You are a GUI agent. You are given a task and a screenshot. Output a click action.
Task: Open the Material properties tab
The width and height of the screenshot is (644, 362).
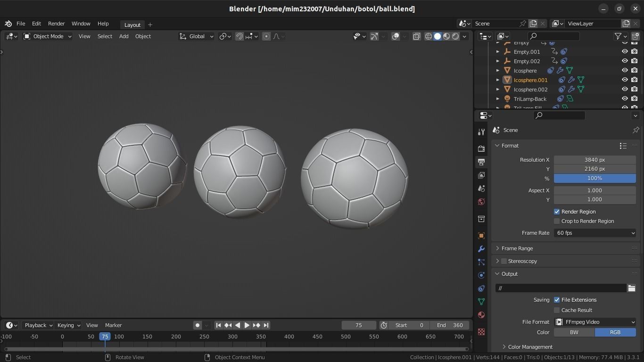pyautogui.click(x=481, y=314)
